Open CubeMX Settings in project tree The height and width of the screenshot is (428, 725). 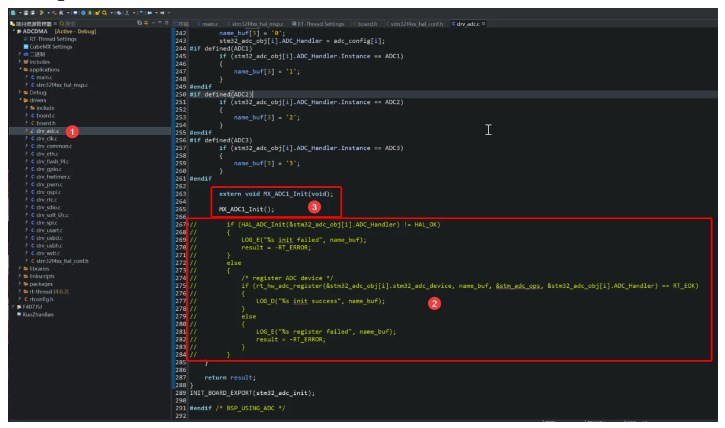coord(48,46)
